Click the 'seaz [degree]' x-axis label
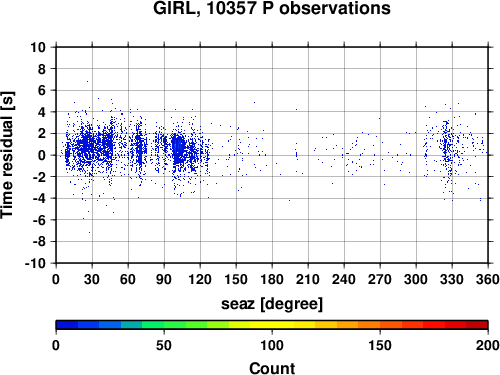 pos(272,304)
